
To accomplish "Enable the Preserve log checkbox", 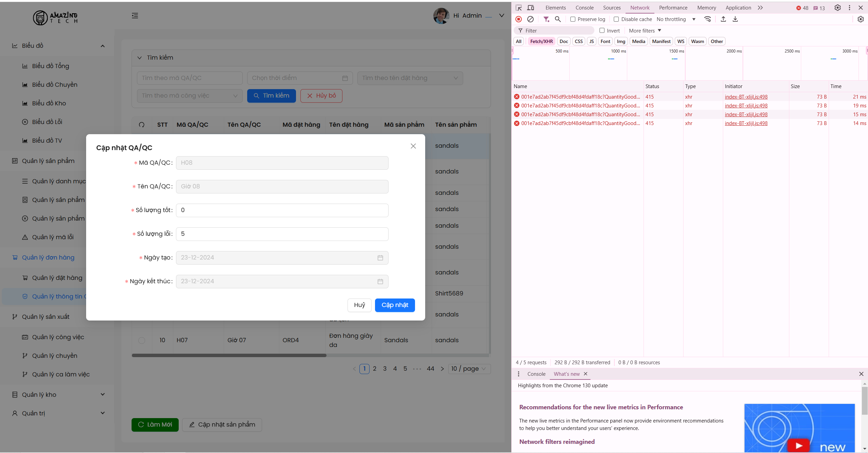I will coord(573,19).
